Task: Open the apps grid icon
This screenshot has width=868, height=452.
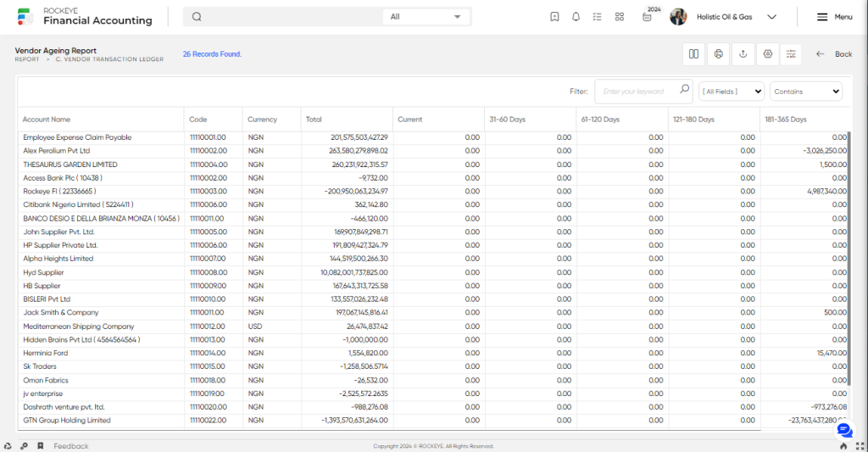Action: [620, 17]
